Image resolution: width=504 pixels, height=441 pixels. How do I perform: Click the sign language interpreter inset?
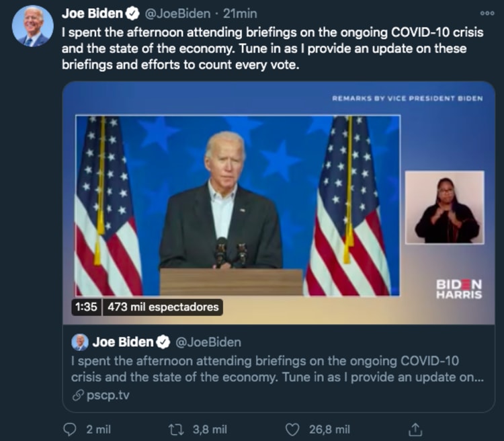tap(444, 208)
